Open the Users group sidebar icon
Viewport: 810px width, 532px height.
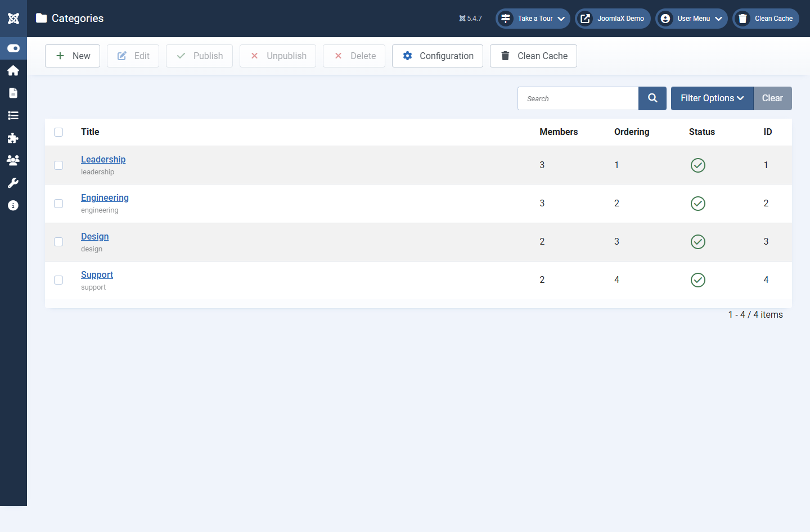(x=13, y=160)
